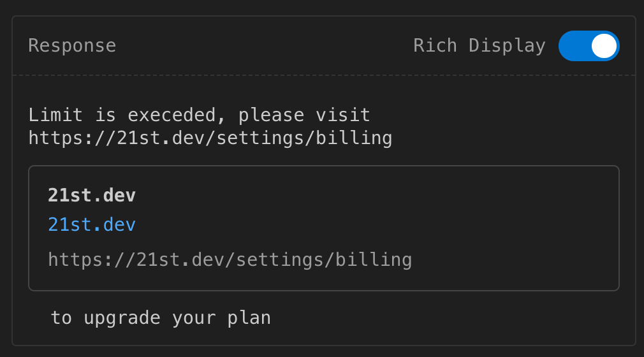The width and height of the screenshot is (644, 357).
Task: Open the blue 21st.dev link
Action: point(92,225)
